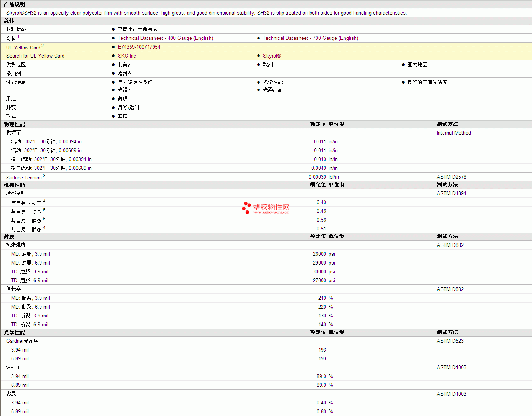Screen dimensions: 532x416
Task: Select the 产品说明 section header
Action: pos(14,4)
